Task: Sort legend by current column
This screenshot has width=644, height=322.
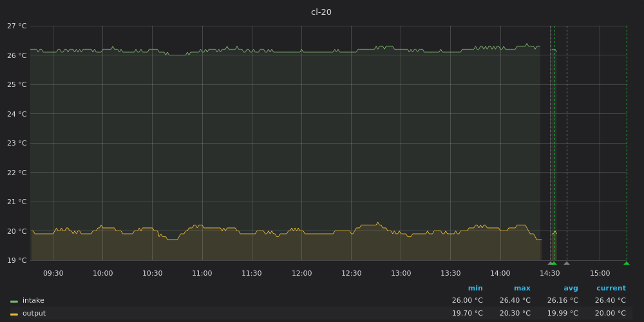Action: [x=611, y=289]
